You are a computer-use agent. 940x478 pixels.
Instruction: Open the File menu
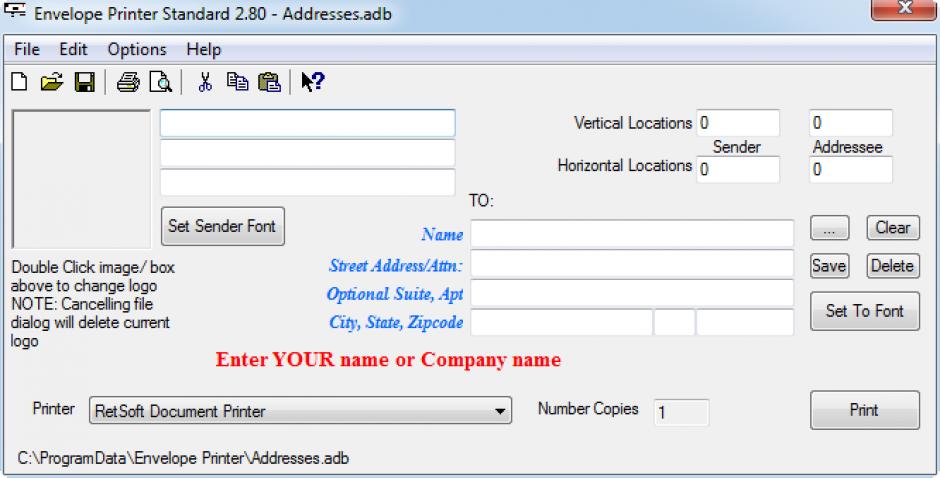[x=26, y=49]
